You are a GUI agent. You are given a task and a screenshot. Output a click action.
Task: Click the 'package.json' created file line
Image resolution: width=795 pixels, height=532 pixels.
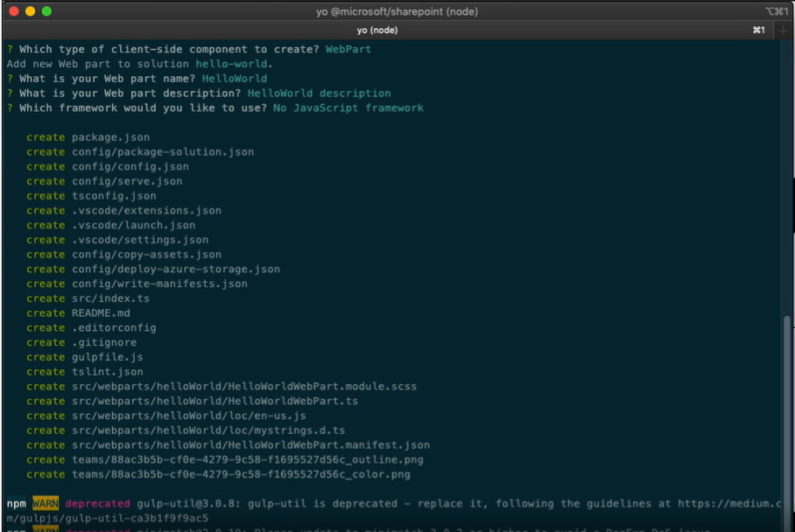pyautogui.click(x=110, y=137)
